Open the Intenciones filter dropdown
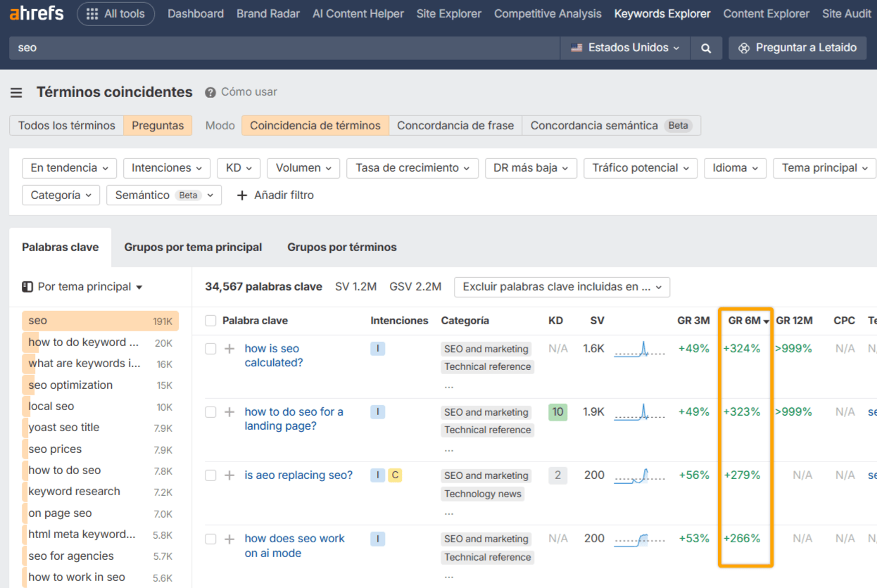Viewport: 877px width, 588px height. [167, 168]
